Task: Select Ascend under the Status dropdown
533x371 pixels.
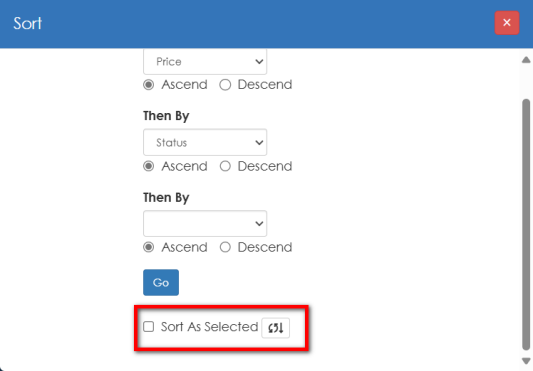Action: pyautogui.click(x=149, y=166)
